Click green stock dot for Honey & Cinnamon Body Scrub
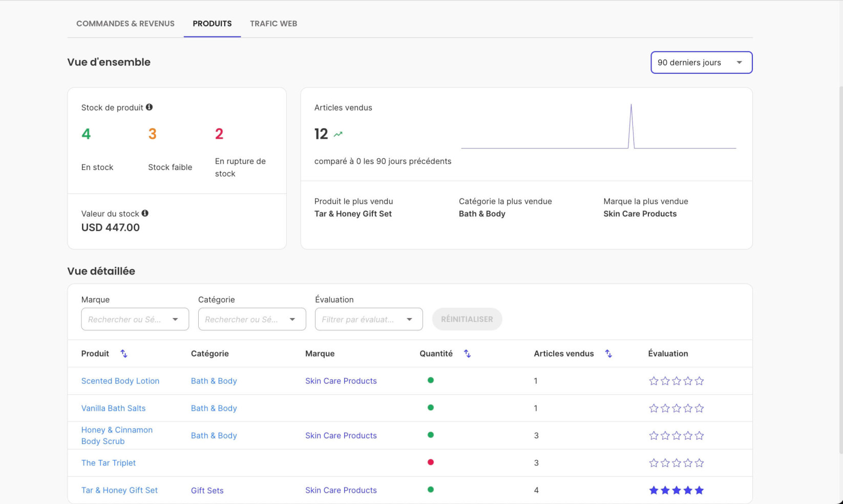The height and width of the screenshot is (504, 843). click(431, 435)
